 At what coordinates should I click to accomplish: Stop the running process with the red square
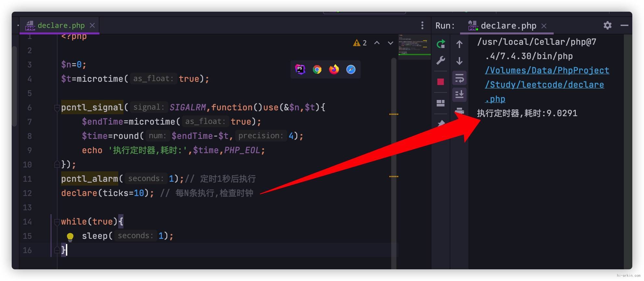click(x=441, y=82)
